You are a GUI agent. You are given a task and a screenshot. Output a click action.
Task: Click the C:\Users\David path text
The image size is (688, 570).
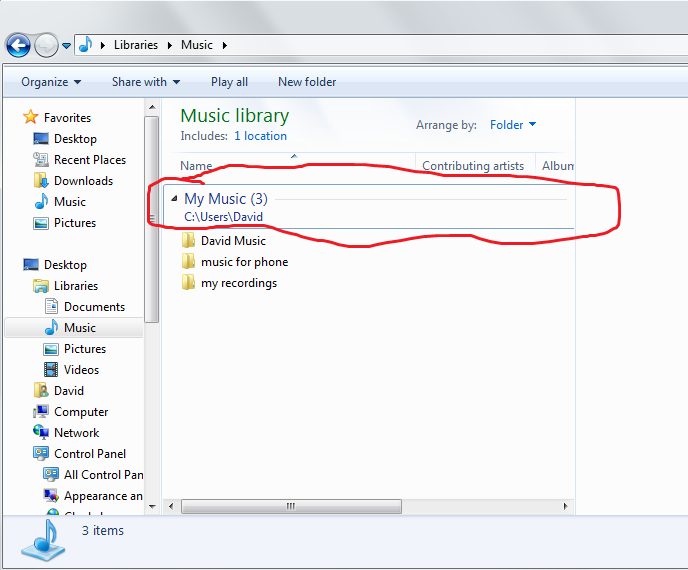tap(223, 217)
